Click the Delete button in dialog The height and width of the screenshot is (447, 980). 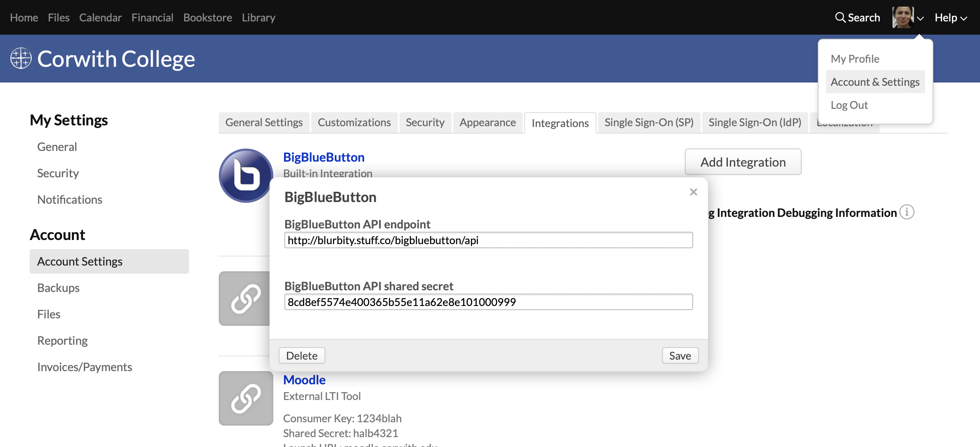pos(301,355)
